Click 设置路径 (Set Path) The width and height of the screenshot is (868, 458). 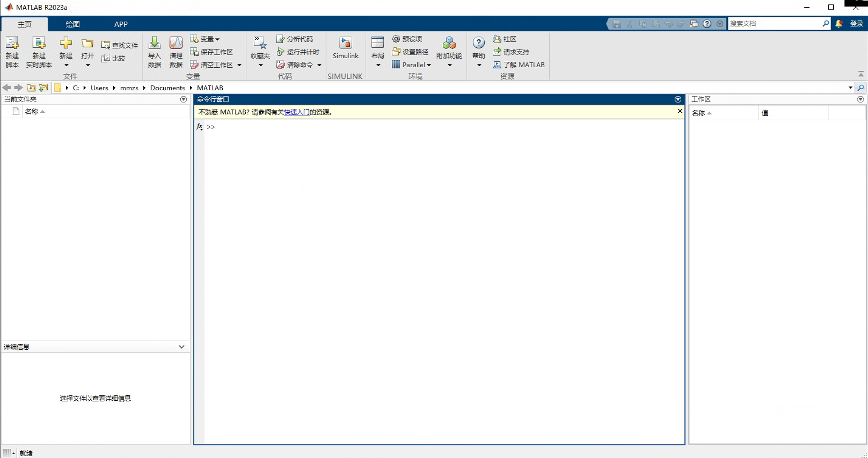[410, 52]
